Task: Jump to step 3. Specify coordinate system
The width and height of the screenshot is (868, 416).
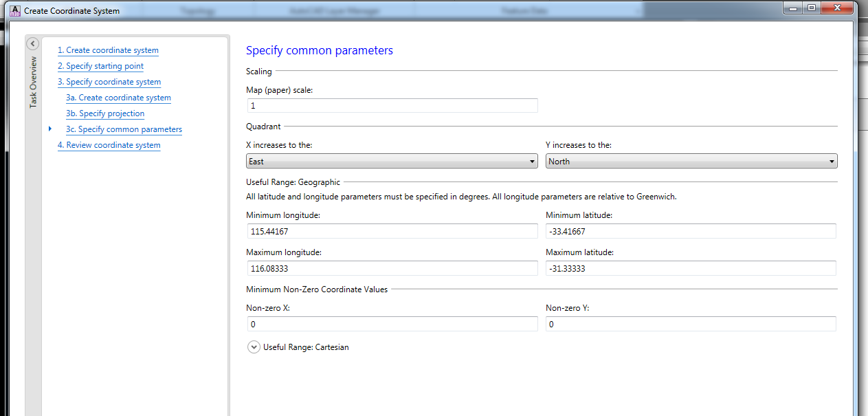Action: (x=109, y=82)
